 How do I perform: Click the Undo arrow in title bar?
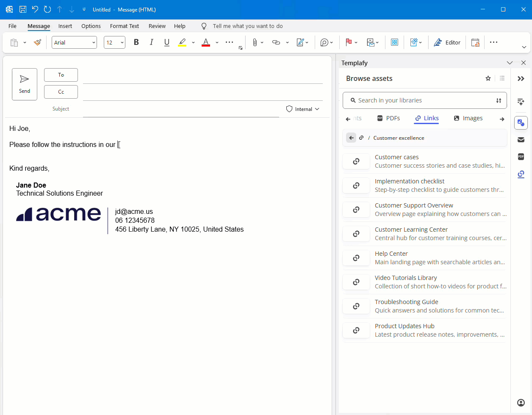pyautogui.click(x=35, y=9)
